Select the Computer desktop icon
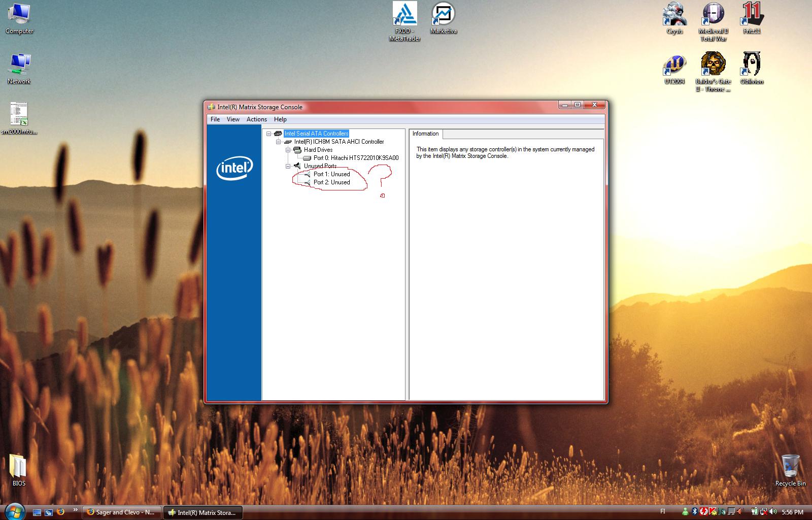The height and width of the screenshot is (520, 812). pos(19,19)
